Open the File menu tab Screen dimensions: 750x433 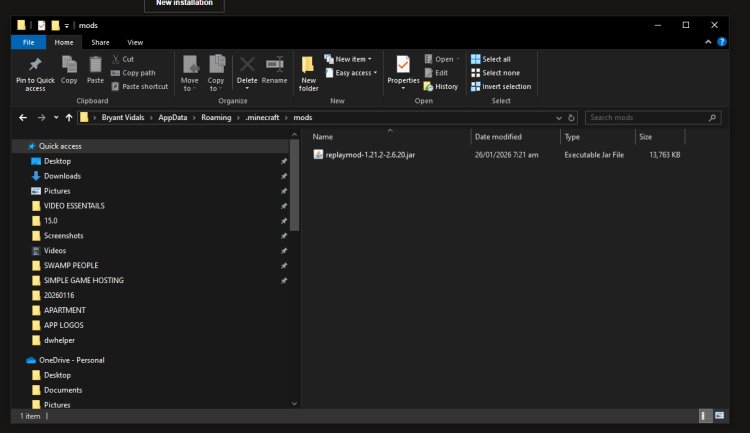click(x=28, y=42)
